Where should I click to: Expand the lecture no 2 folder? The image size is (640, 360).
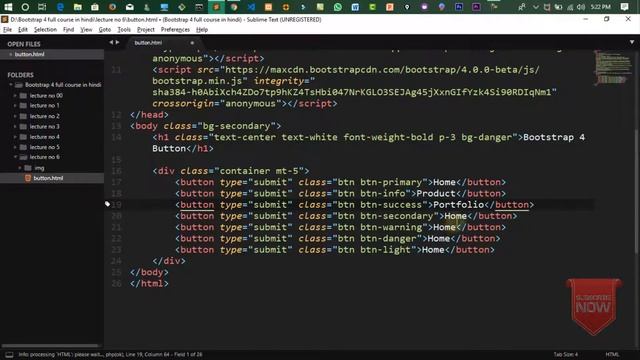[x=16, y=116]
